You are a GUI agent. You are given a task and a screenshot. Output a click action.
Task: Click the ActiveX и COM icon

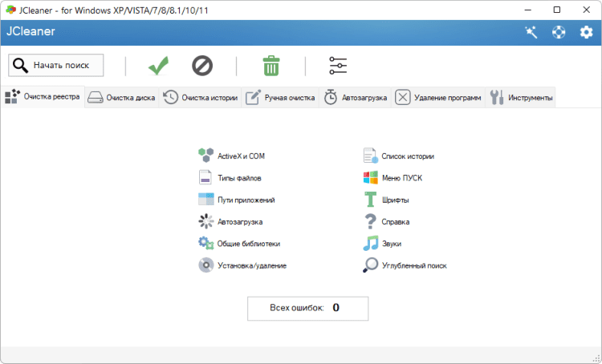point(205,156)
